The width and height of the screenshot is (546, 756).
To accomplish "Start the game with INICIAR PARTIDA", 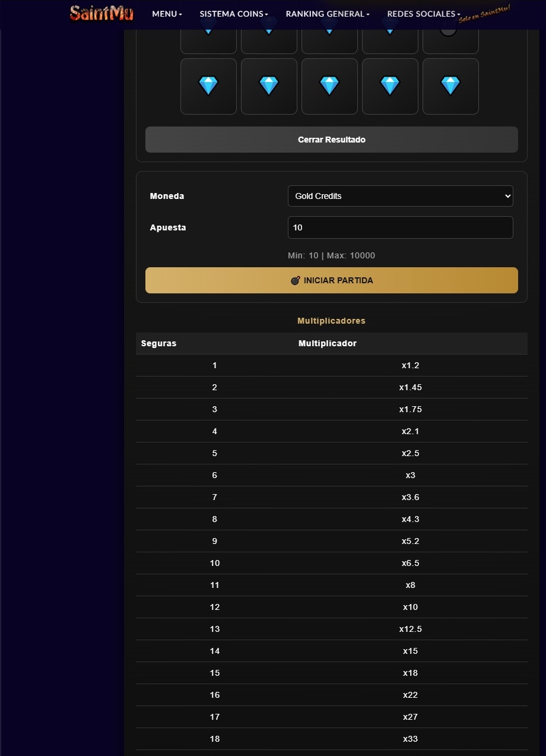I will point(332,280).
